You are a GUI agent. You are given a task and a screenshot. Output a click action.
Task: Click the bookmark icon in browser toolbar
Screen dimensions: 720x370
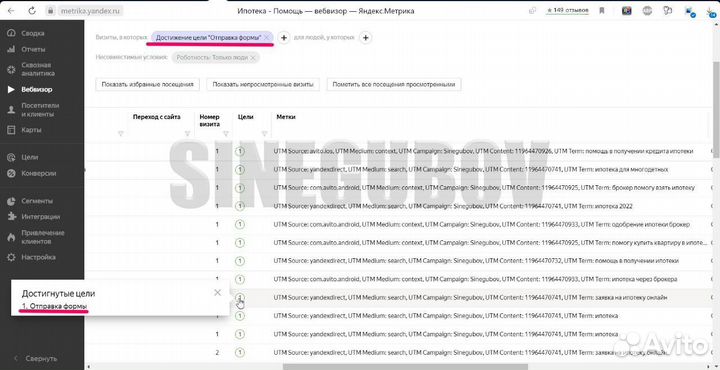pyautogui.click(x=602, y=11)
